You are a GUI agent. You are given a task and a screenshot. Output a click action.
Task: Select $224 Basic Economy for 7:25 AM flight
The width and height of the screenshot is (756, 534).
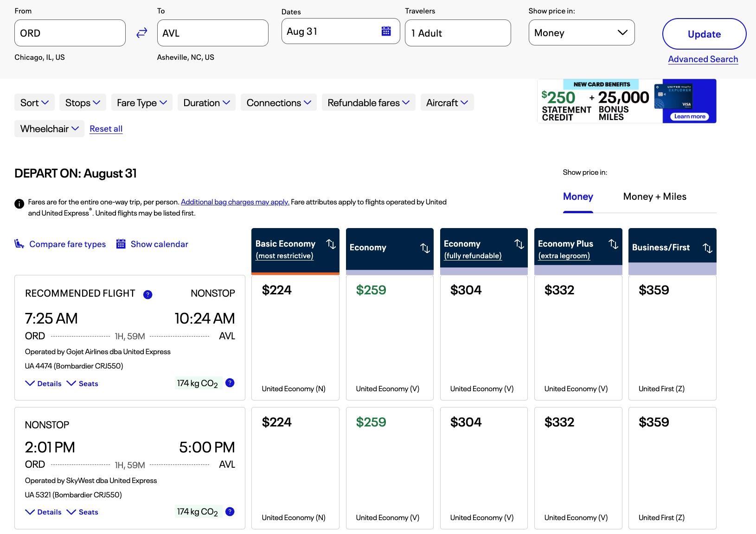pos(295,338)
